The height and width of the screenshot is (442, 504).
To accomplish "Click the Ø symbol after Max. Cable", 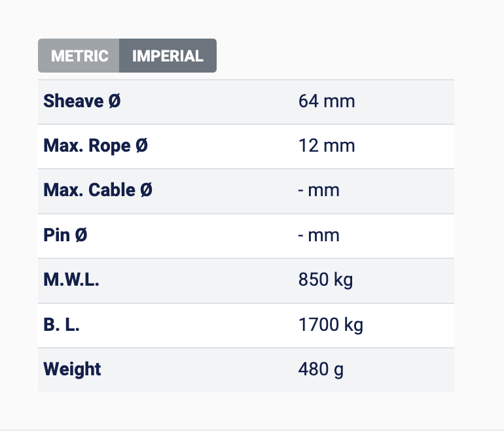I will coord(146,190).
